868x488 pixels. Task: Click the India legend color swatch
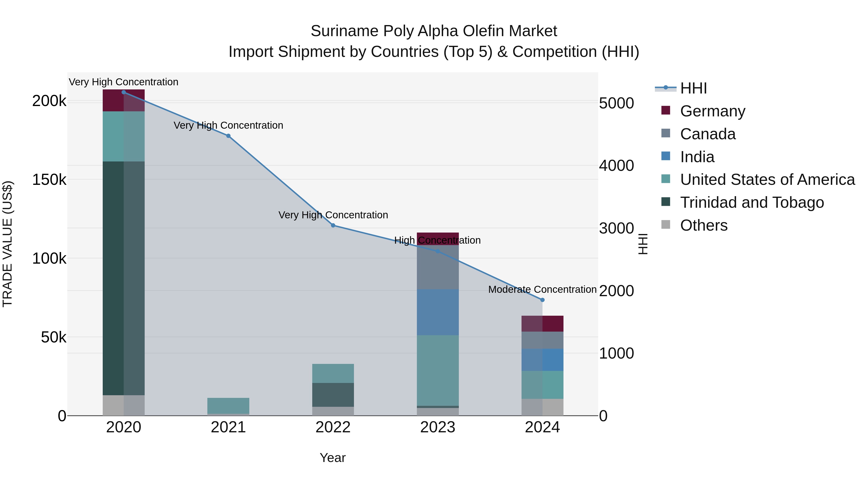click(666, 156)
